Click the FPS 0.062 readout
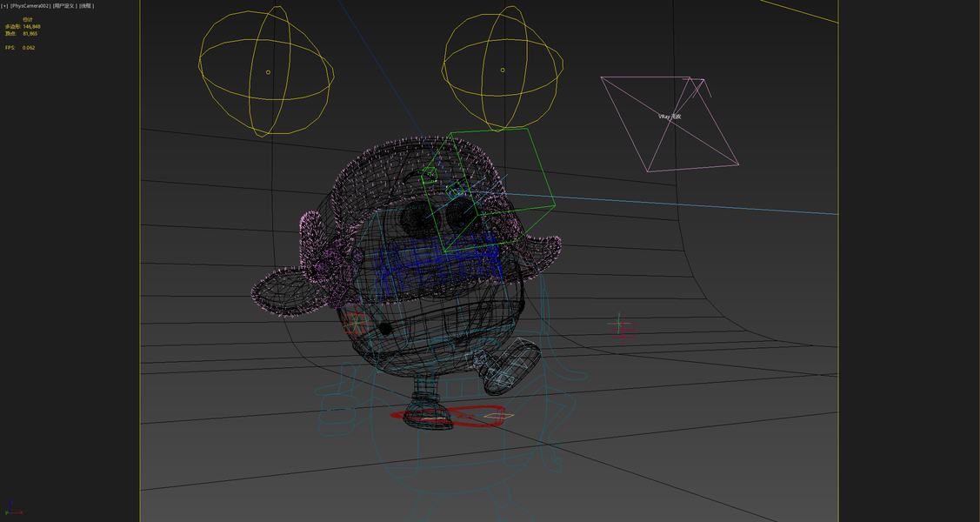Image resolution: width=980 pixels, height=522 pixels. pyautogui.click(x=20, y=48)
